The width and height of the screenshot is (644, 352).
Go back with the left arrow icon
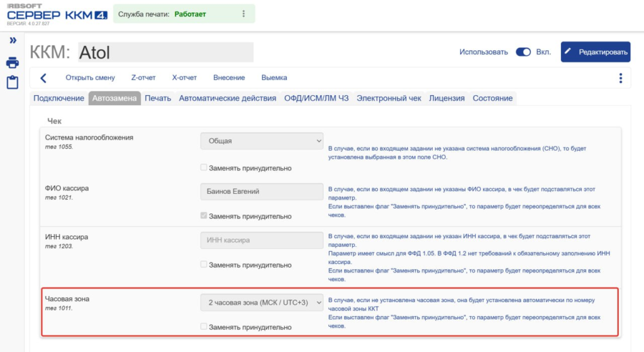43,77
